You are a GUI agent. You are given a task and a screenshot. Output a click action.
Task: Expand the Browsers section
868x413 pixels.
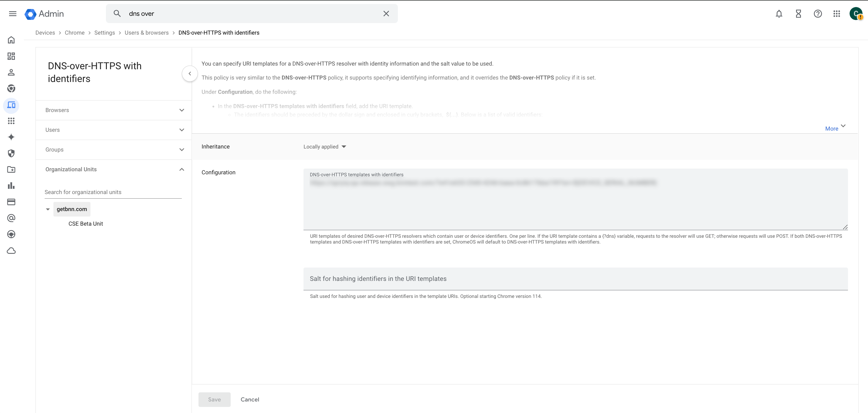113,110
